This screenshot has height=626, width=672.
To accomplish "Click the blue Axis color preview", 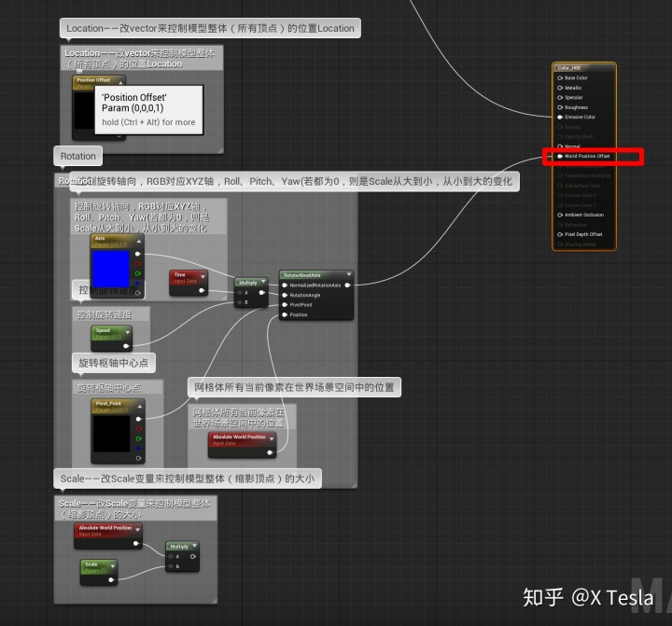I will point(110,269).
